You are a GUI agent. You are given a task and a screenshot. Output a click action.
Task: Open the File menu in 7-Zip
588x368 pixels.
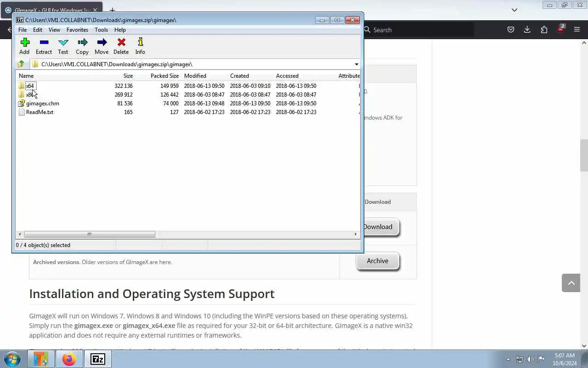click(x=23, y=30)
